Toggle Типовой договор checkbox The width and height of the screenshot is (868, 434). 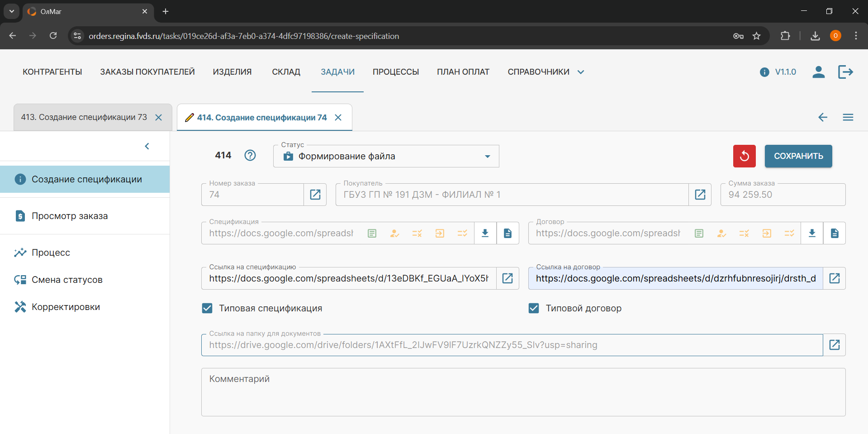pos(534,308)
